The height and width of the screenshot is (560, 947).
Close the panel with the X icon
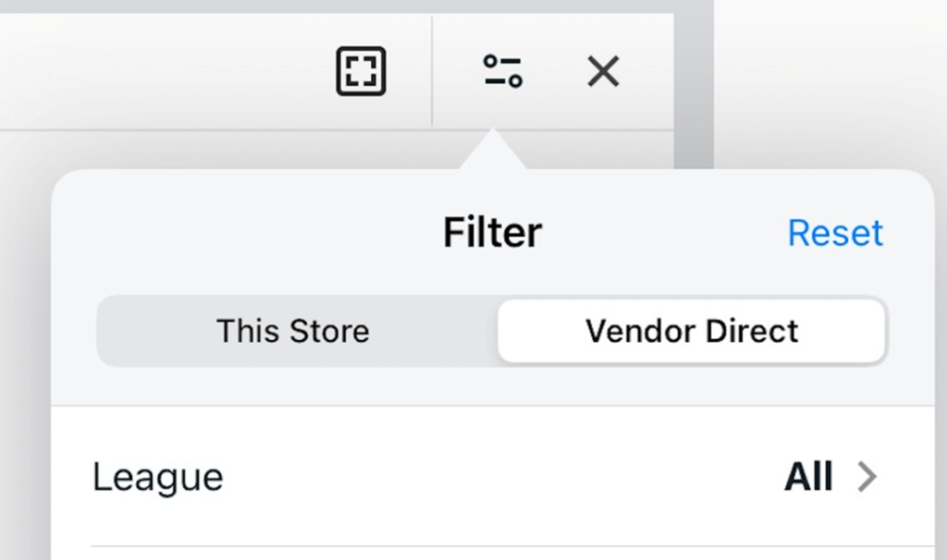[603, 71]
